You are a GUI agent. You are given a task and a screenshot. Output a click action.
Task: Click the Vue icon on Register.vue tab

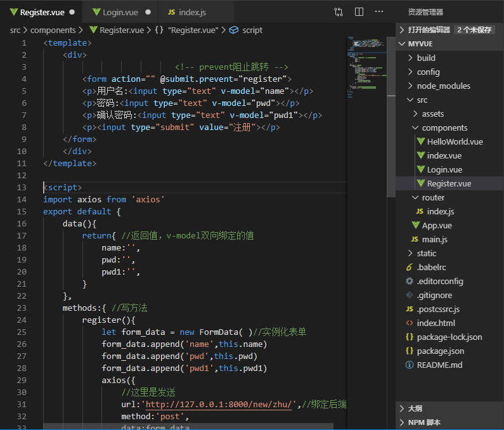pyautogui.click(x=13, y=12)
